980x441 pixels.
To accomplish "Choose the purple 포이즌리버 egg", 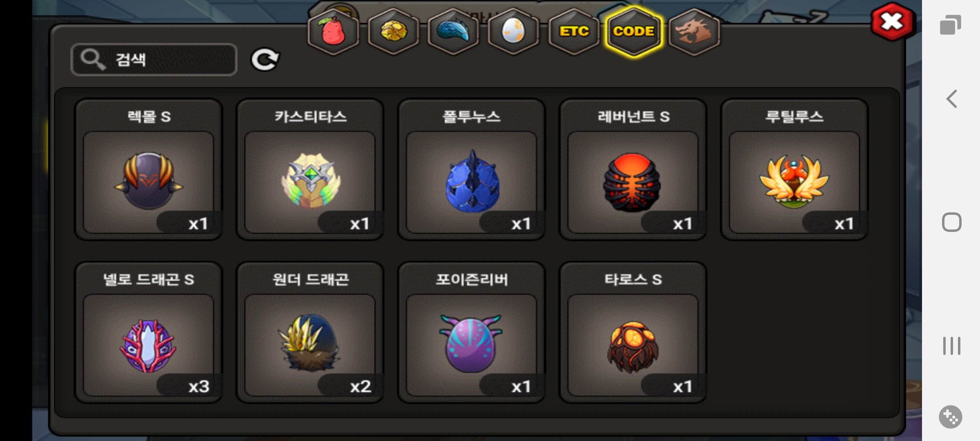I will coord(472,332).
